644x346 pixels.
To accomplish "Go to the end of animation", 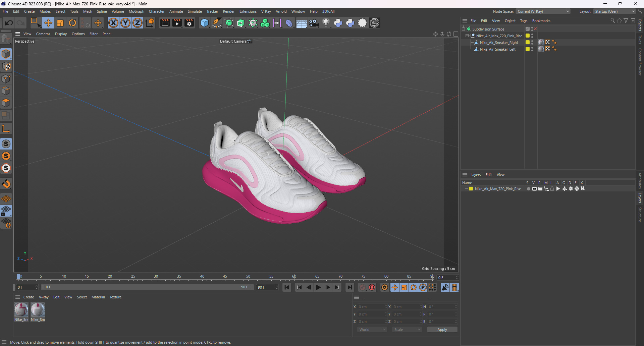I will (350, 287).
